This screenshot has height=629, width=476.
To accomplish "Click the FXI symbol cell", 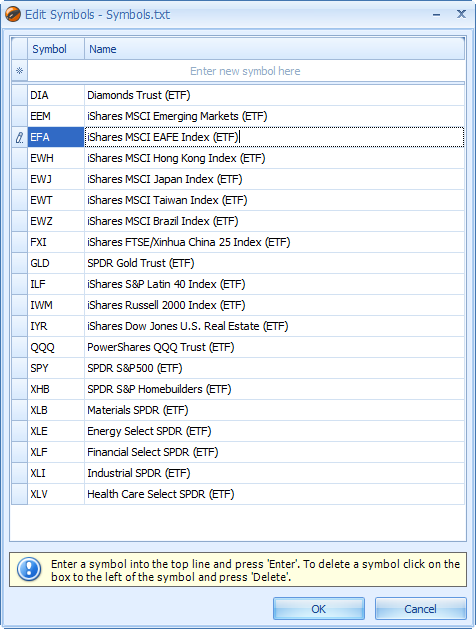I will 56,242.
